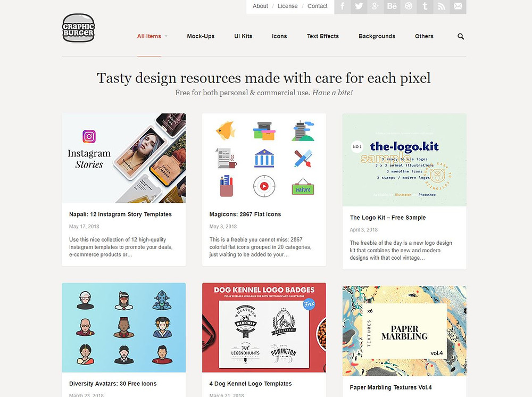Open the Facebook social icon
The width and height of the screenshot is (532, 397).
tap(343, 6)
